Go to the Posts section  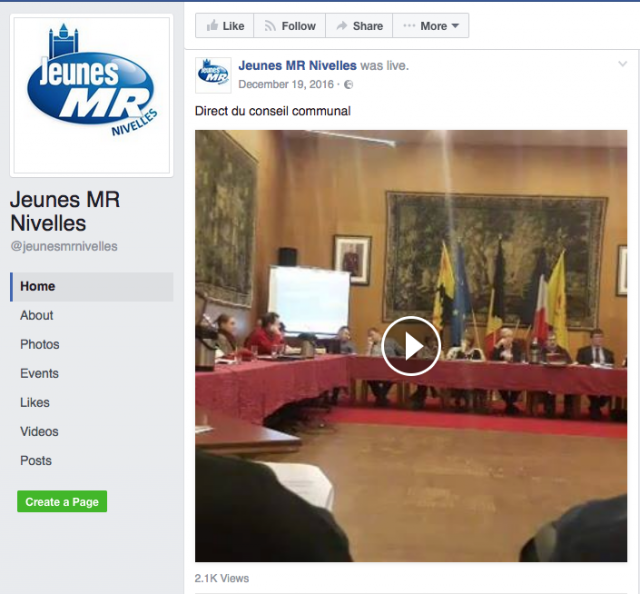36,460
